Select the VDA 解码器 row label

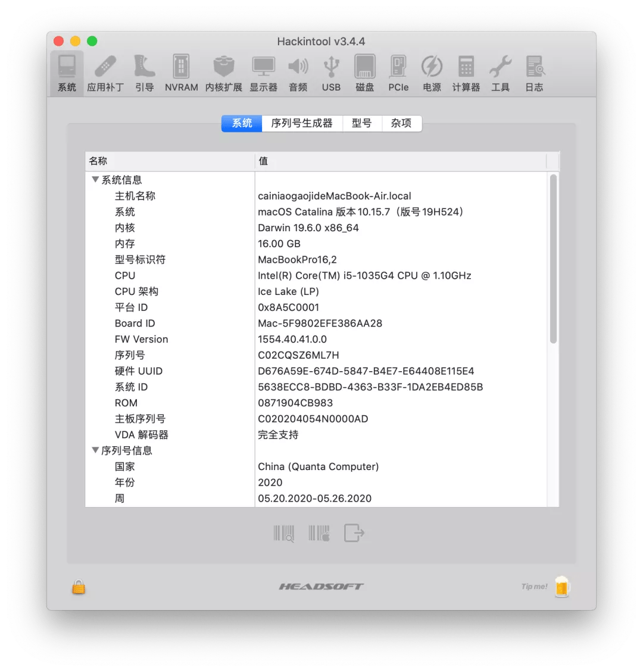click(141, 434)
